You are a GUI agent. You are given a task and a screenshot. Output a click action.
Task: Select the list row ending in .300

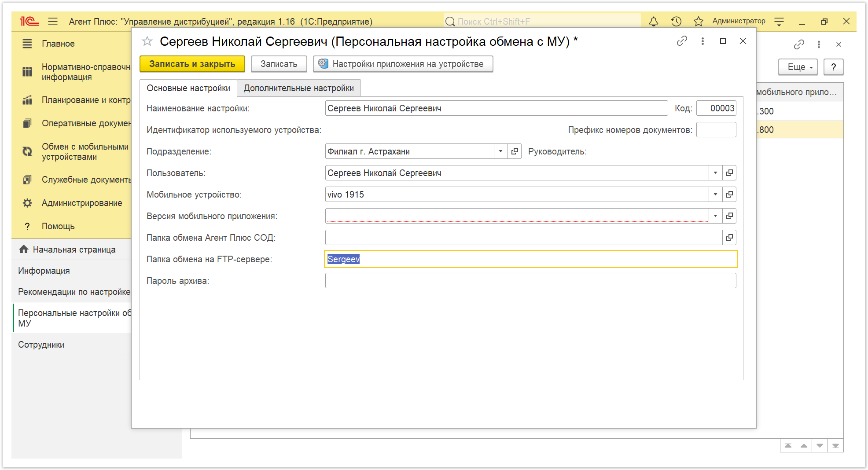click(x=799, y=111)
